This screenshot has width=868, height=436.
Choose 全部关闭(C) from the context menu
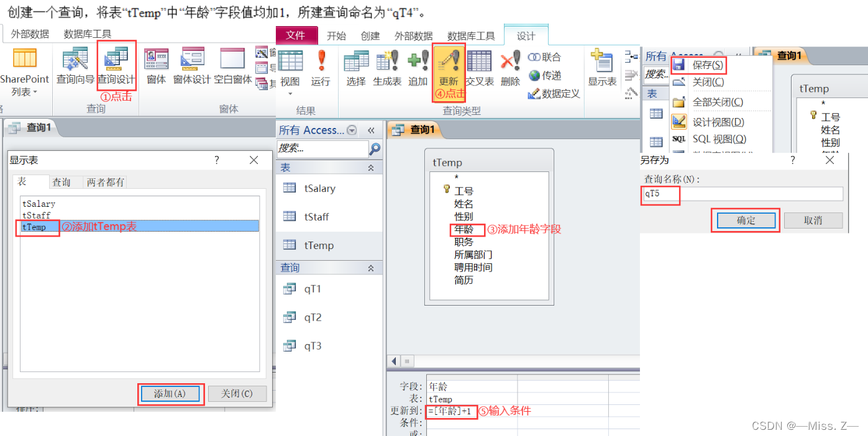pos(718,102)
